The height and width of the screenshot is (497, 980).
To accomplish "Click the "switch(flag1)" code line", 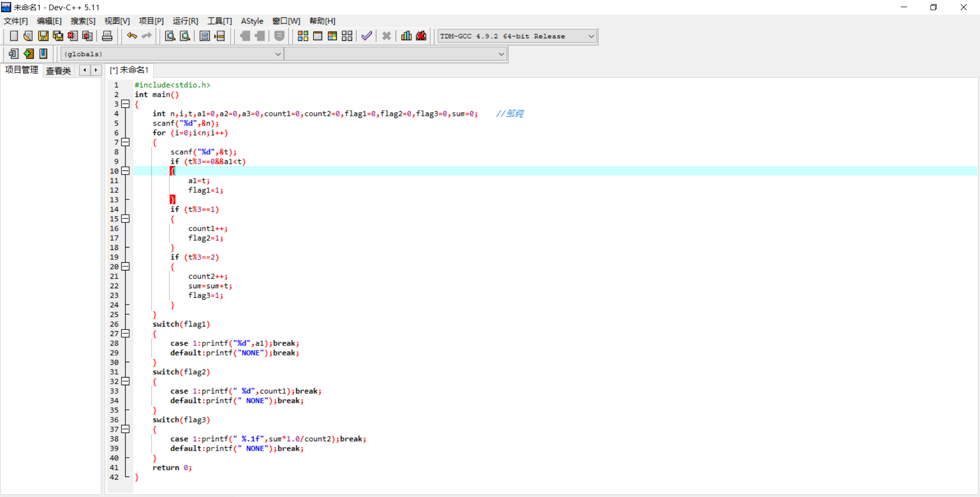I will [x=181, y=325].
